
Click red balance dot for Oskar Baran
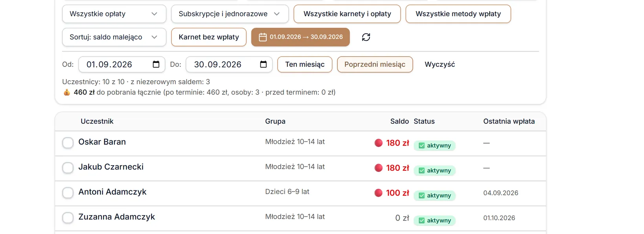(x=379, y=143)
